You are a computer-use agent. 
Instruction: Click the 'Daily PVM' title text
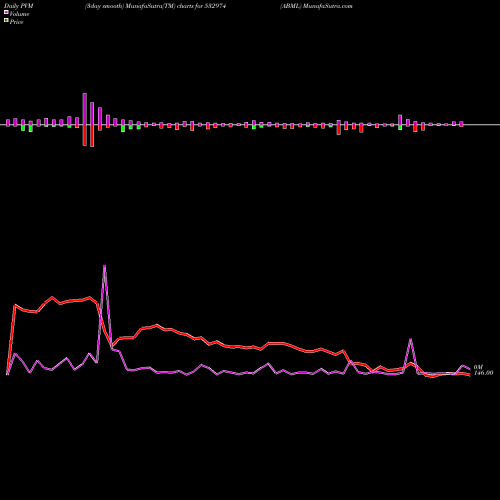[19, 6]
